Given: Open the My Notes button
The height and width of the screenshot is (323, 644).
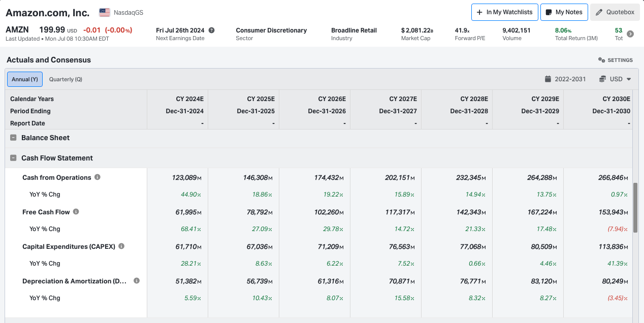Looking at the screenshot, I should coord(564,12).
